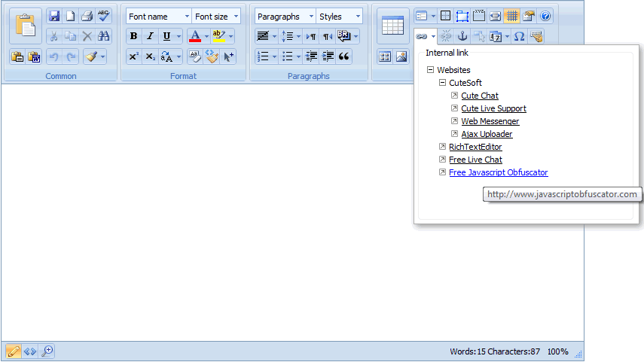The image size is (644, 362).
Task: Click the Insert Anchor icon
Action: [x=462, y=36]
